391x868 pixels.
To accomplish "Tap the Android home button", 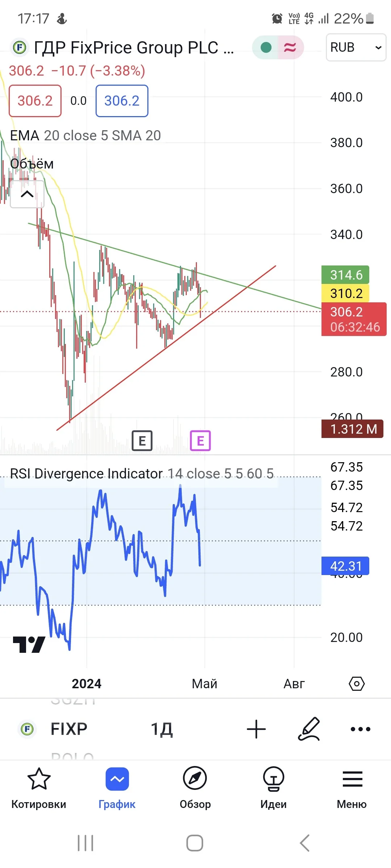I will [195, 843].
